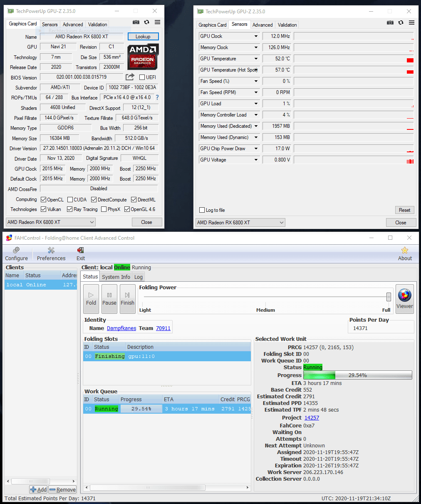Viewport: 421px width, 504px height.
Task: Enable Log to file checkbox
Action: point(202,210)
